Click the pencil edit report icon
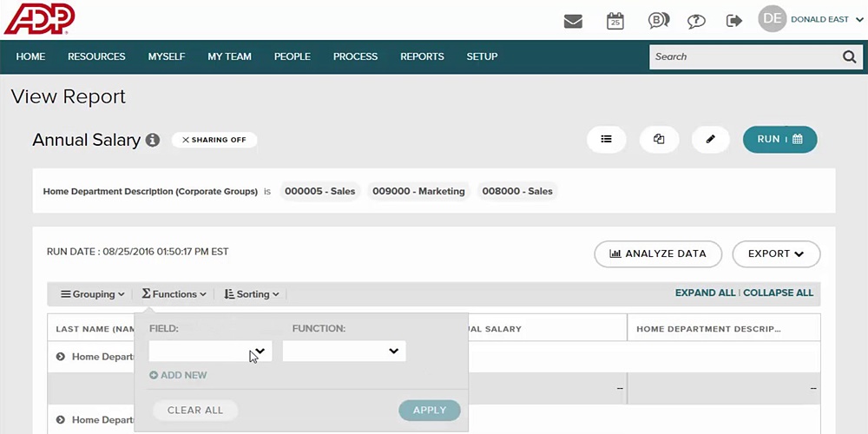 (711, 139)
